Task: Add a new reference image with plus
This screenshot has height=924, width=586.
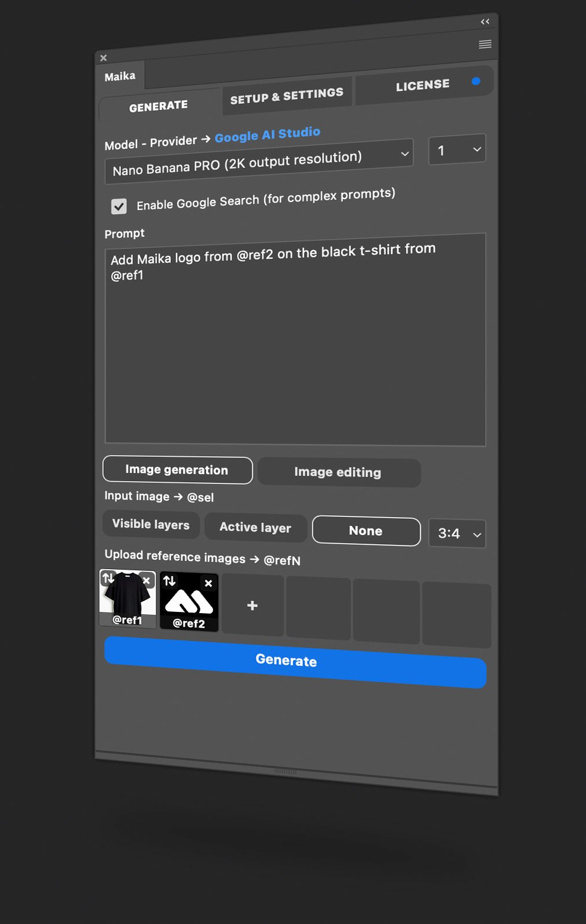Action: click(x=252, y=606)
